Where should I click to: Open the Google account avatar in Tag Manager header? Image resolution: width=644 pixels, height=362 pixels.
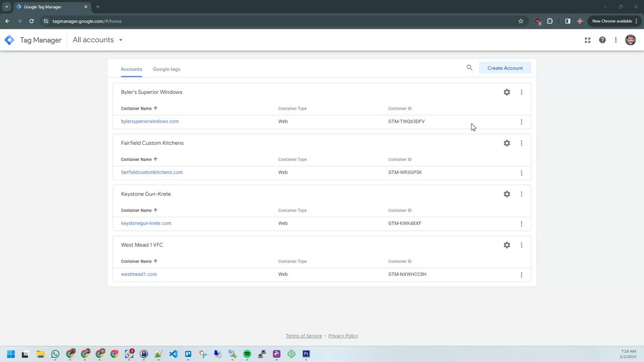[x=630, y=40]
